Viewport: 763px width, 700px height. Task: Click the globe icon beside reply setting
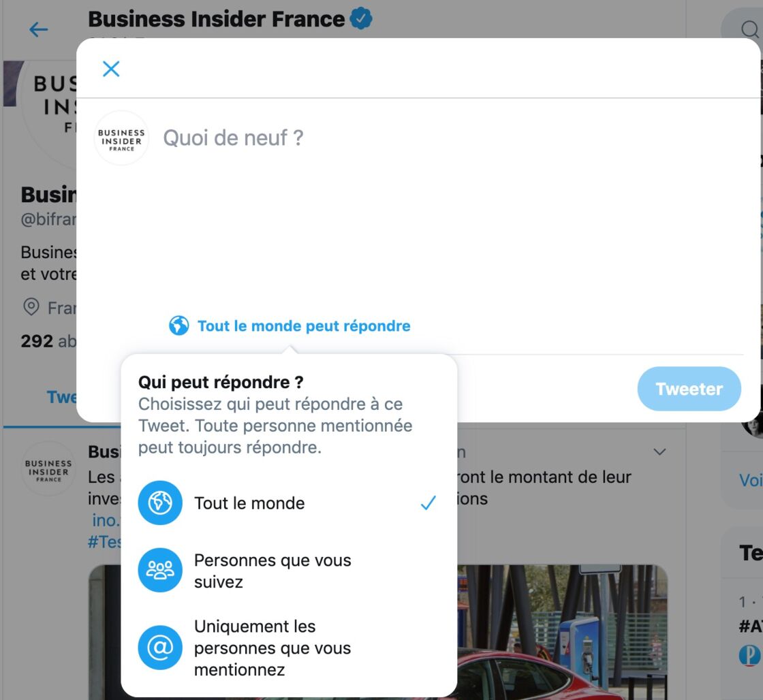[178, 325]
